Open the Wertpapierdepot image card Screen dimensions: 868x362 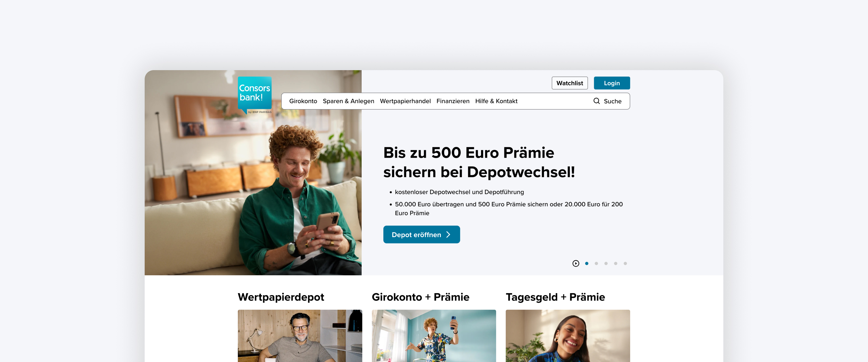(300, 336)
